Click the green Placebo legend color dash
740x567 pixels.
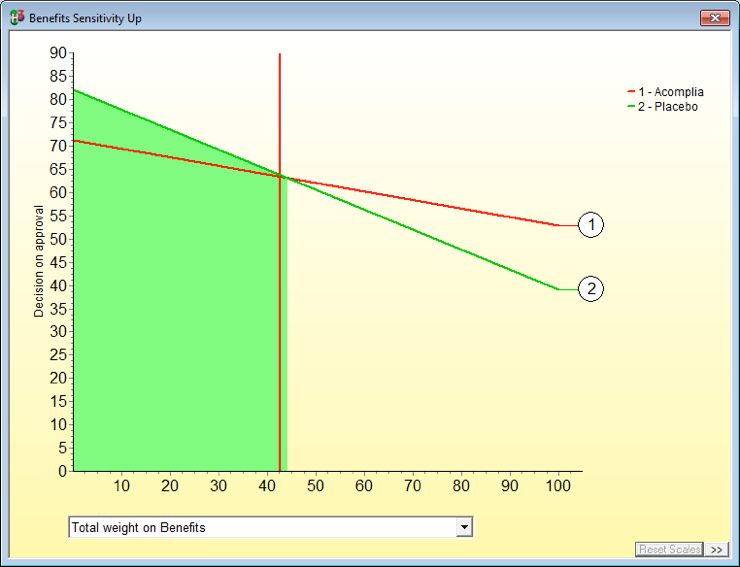click(631, 106)
